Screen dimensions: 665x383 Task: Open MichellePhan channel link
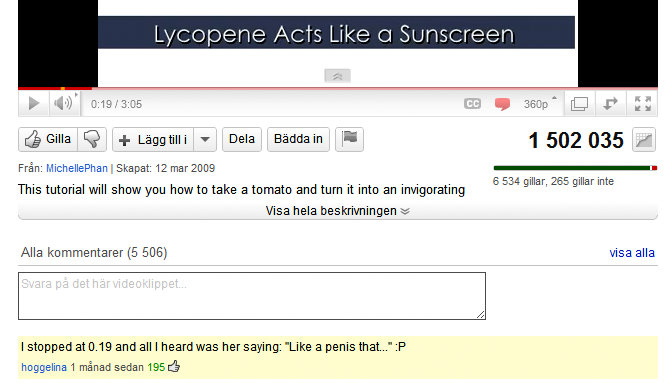tap(77, 168)
